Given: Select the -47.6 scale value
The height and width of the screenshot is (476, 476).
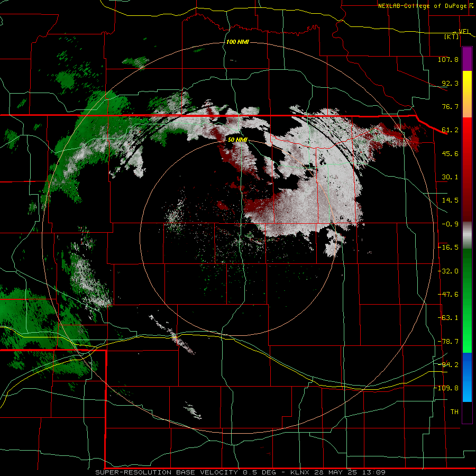Looking at the screenshot, I should 448,295.
